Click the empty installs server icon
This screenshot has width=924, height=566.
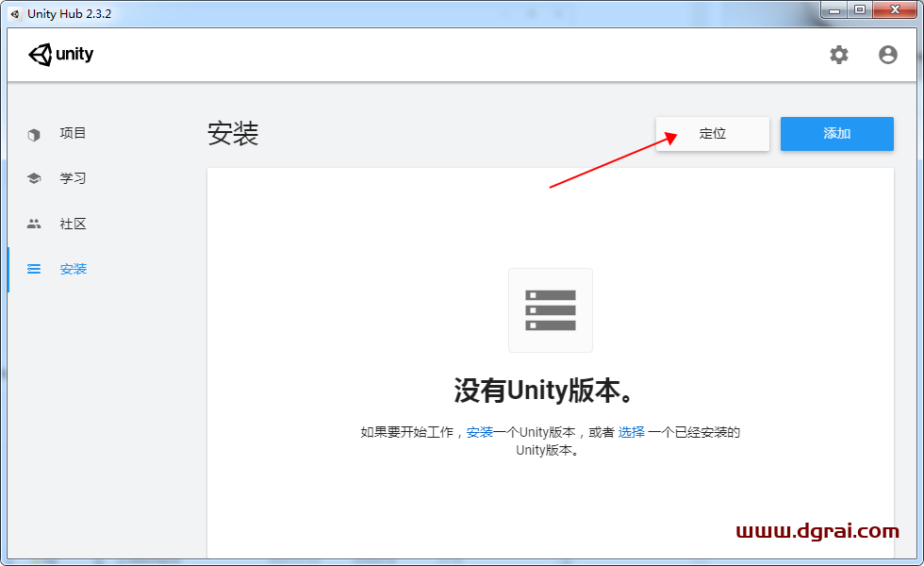coord(551,310)
